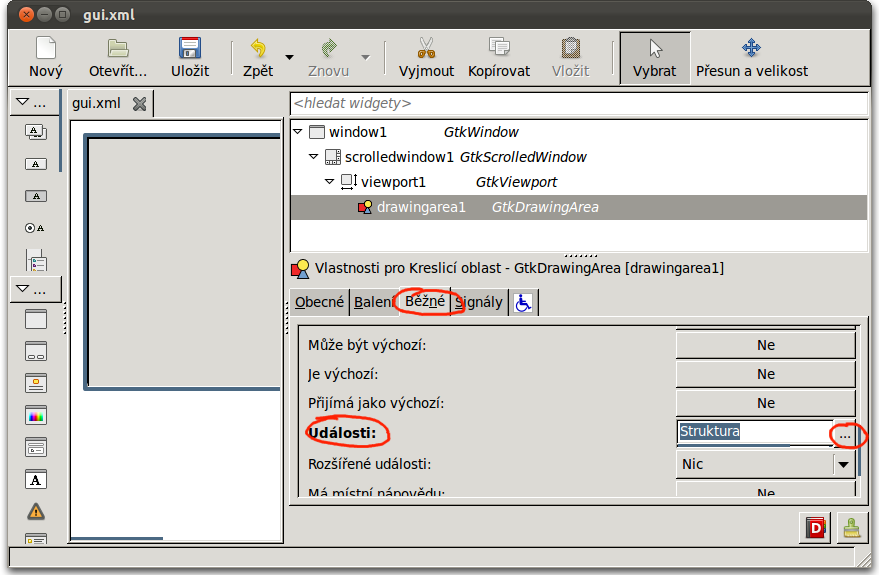Image resolution: width=879 pixels, height=575 pixels.
Task: Select the drawingarea1 GtkDrawingArea row
Action: pos(579,207)
